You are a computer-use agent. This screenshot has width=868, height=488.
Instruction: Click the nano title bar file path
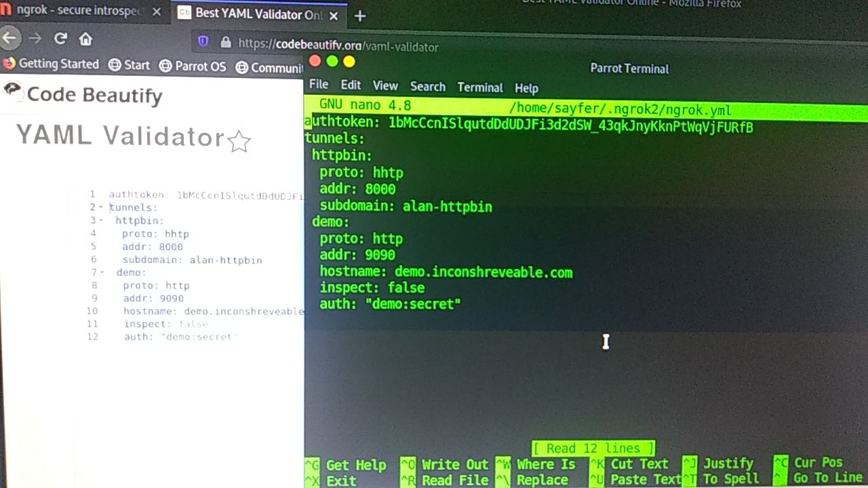(620, 110)
